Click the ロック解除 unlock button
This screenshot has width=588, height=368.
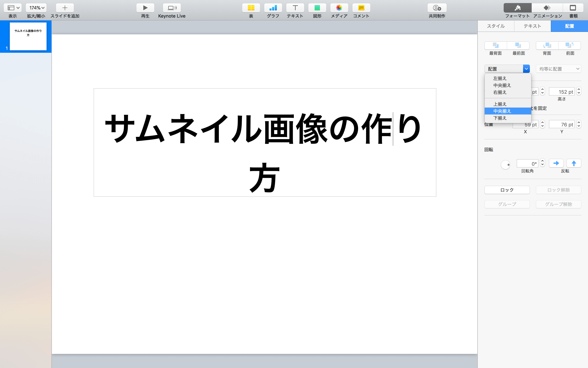point(558,190)
